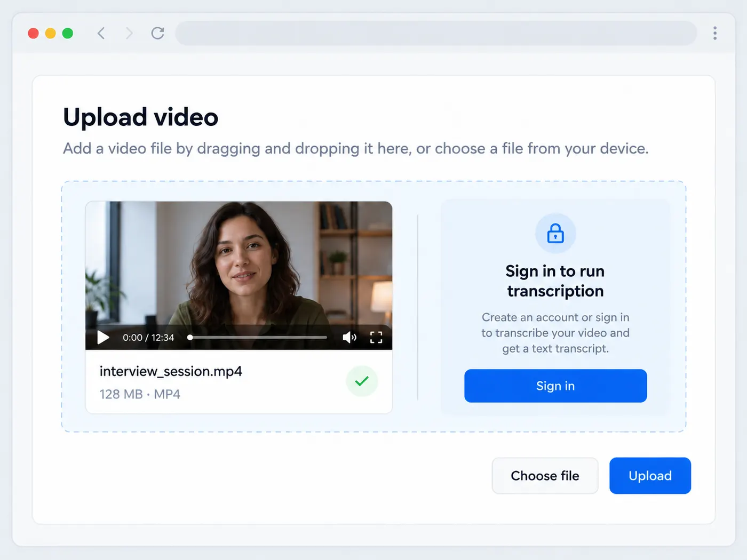Click the Choose file button
Screen dimensions: 747x560
coord(545,476)
